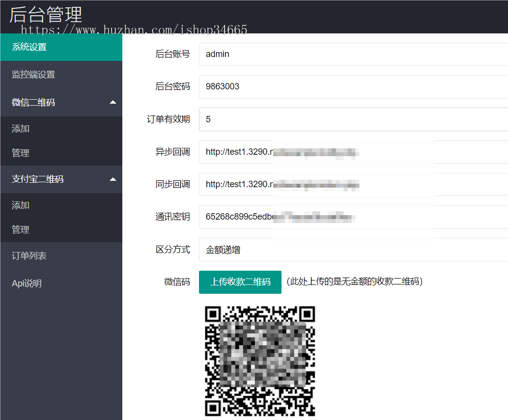Select the 微信二维码 menu heading
The width and height of the screenshot is (508, 420).
click(33, 102)
